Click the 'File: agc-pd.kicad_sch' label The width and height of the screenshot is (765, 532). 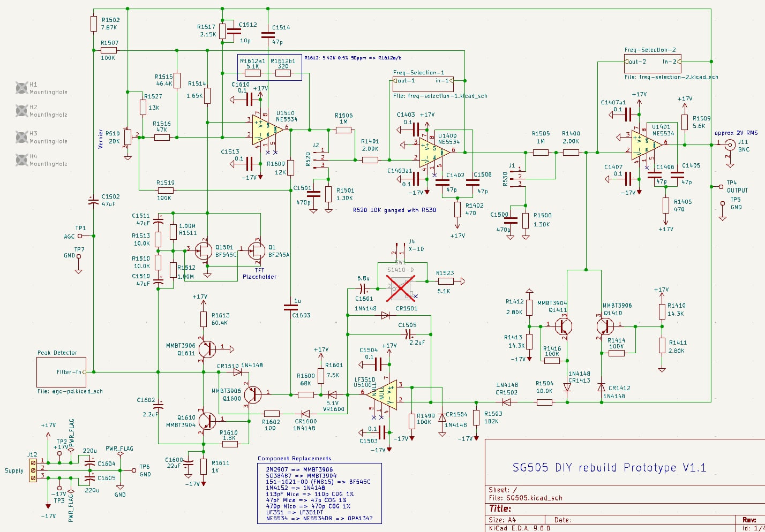pyautogui.click(x=70, y=391)
